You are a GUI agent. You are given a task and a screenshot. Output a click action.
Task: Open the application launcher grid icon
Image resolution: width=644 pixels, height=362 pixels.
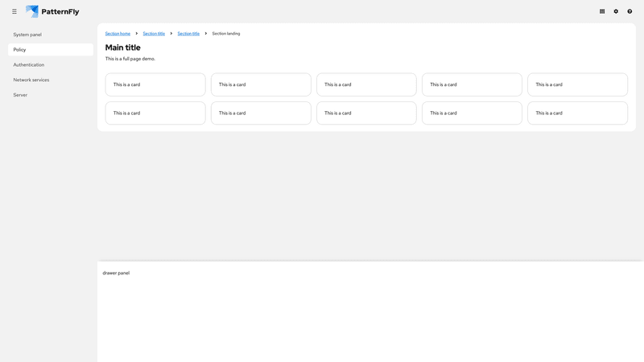click(x=602, y=11)
